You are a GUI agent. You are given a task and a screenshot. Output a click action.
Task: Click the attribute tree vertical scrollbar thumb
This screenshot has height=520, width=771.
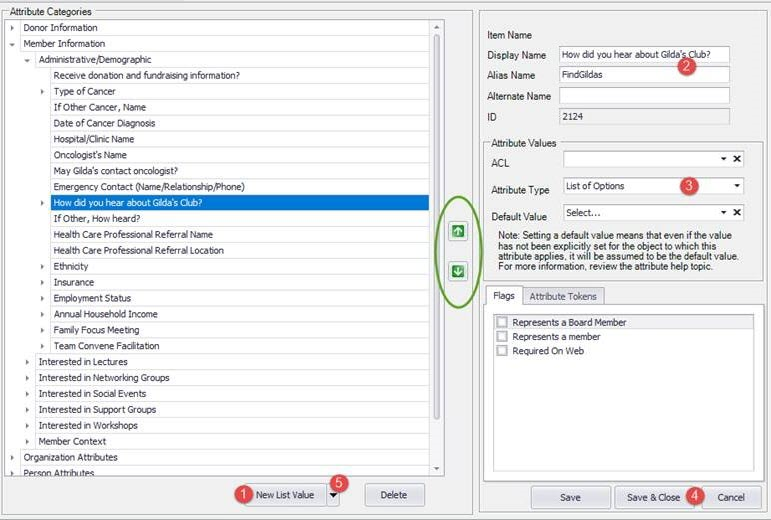[x=437, y=226]
